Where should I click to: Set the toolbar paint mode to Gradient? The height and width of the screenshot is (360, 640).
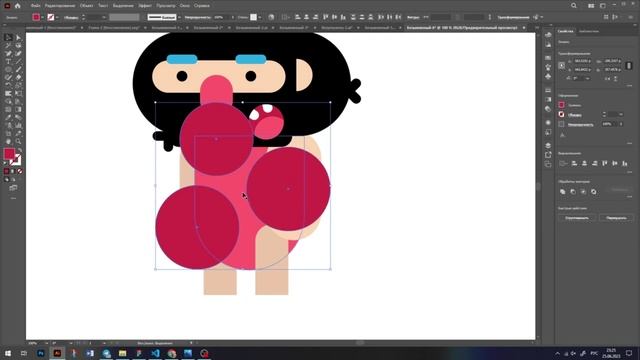tap(13, 171)
